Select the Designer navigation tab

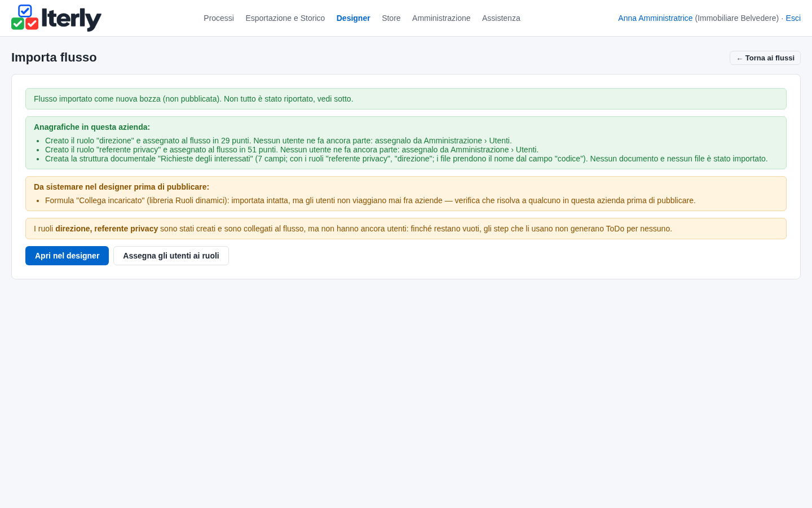coord(354,18)
